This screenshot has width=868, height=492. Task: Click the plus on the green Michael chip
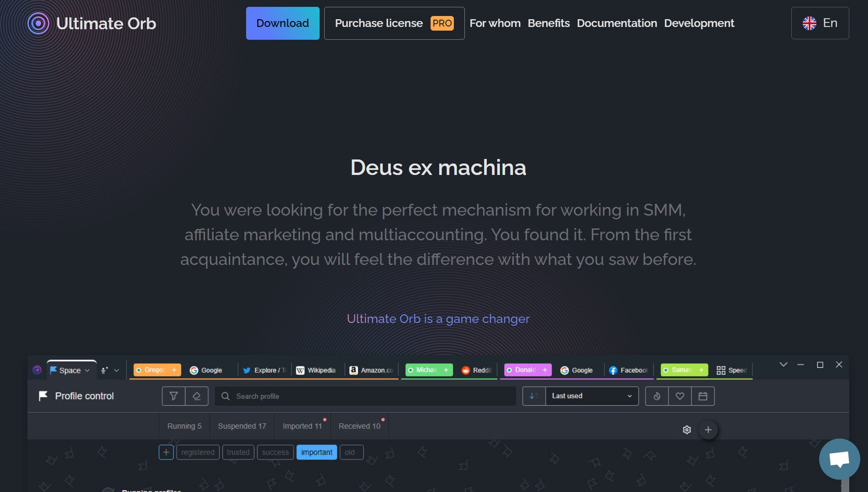click(446, 370)
